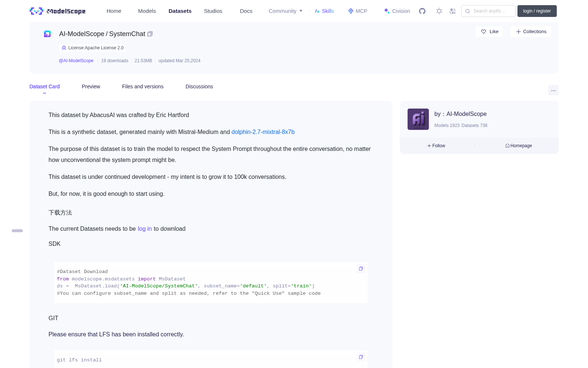Click the Apache License 2.0 tag

click(92, 48)
